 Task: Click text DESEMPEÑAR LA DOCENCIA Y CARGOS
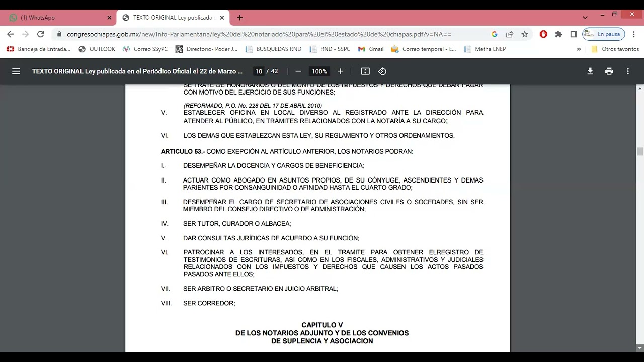pos(273,165)
